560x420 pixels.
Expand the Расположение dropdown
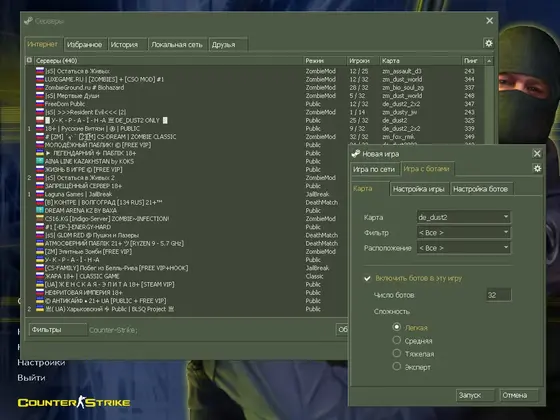[x=464, y=248]
